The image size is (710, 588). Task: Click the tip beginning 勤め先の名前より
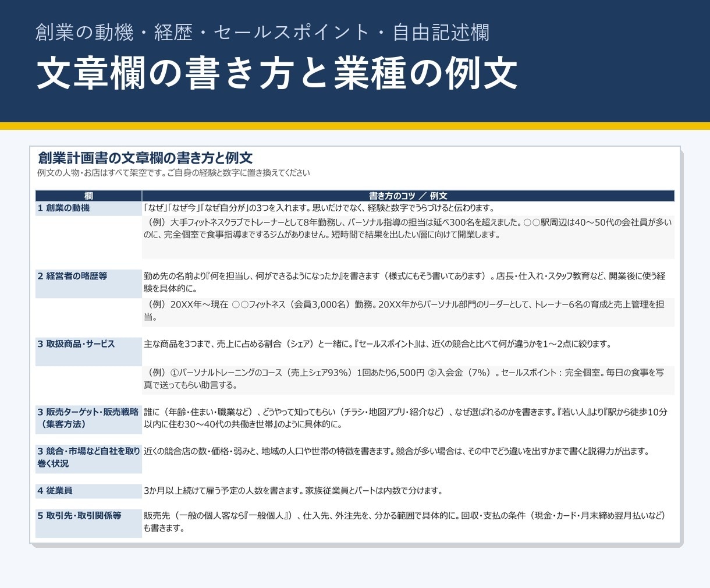coord(408,282)
